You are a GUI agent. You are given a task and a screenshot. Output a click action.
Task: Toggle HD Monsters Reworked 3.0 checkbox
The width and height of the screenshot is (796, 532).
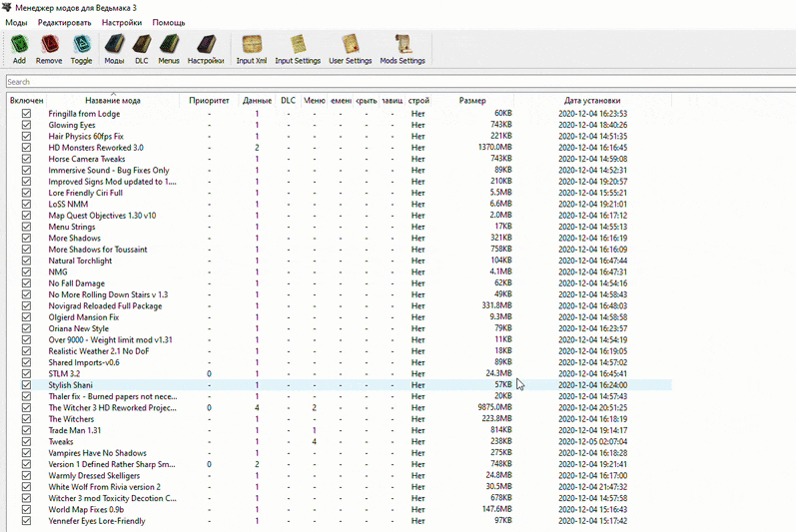pos(26,148)
